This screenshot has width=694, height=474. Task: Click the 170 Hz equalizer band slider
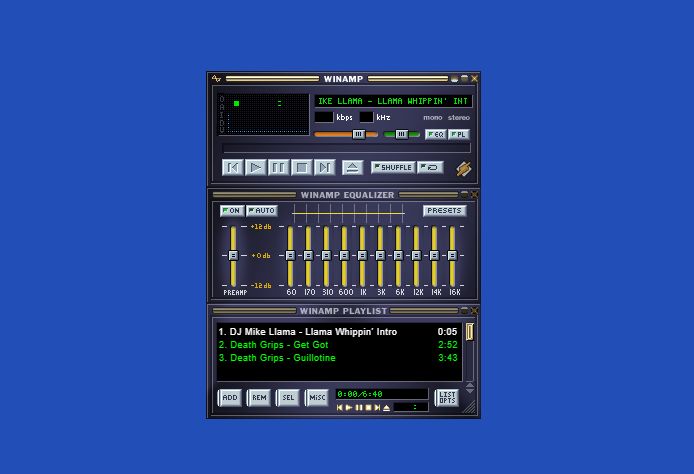click(308, 255)
